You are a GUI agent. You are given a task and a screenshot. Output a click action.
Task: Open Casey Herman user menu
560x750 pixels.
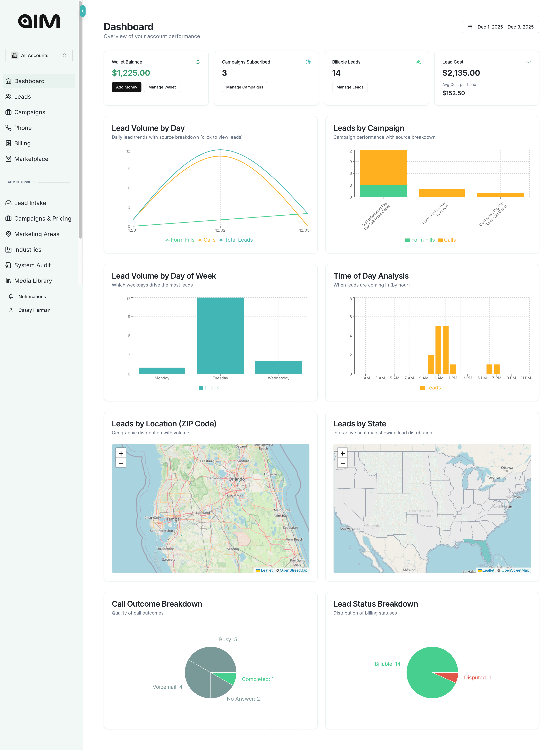click(x=34, y=310)
